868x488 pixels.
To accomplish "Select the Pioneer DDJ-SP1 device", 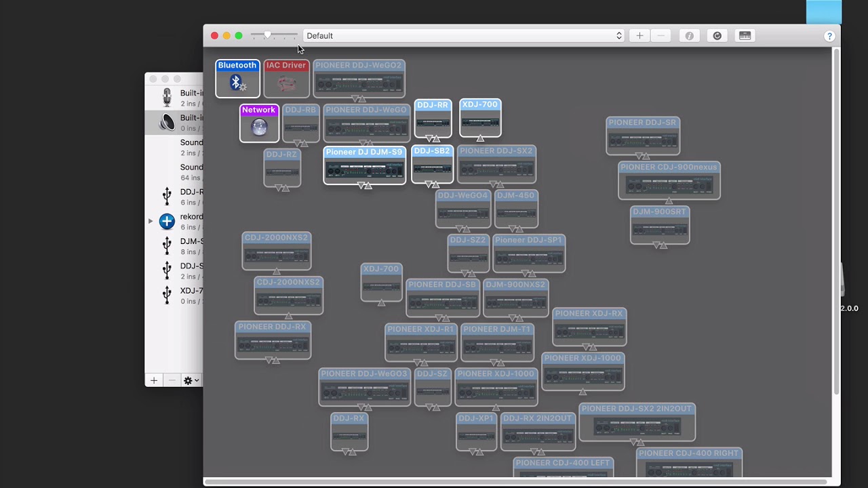I will tap(529, 253).
